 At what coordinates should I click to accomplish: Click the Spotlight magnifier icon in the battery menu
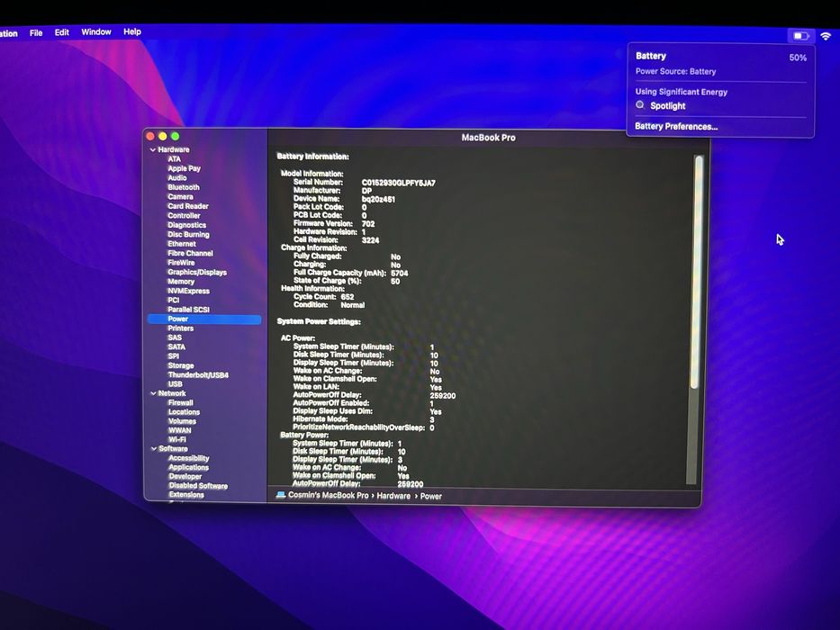tap(639, 105)
